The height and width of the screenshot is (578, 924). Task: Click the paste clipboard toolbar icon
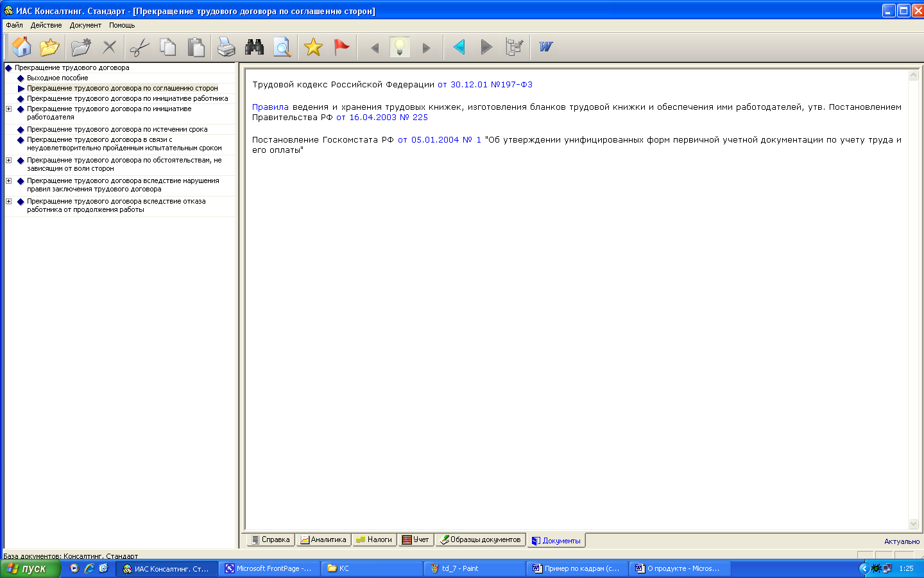coord(196,47)
